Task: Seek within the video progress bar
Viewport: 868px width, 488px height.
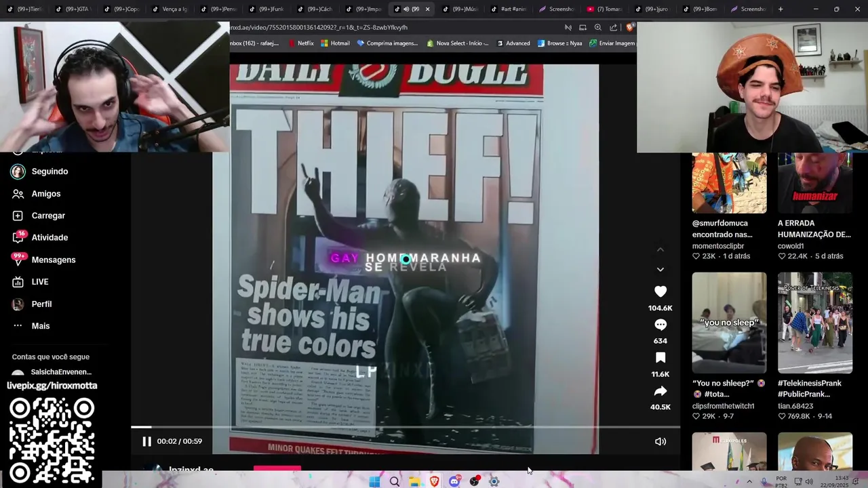Action: pyautogui.click(x=406, y=427)
